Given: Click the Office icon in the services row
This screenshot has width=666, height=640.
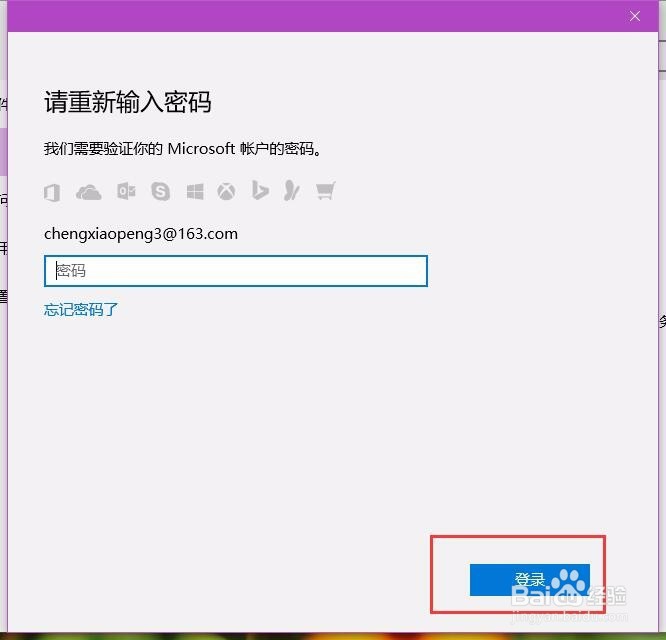Looking at the screenshot, I should pyautogui.click(x=52, y=192).
